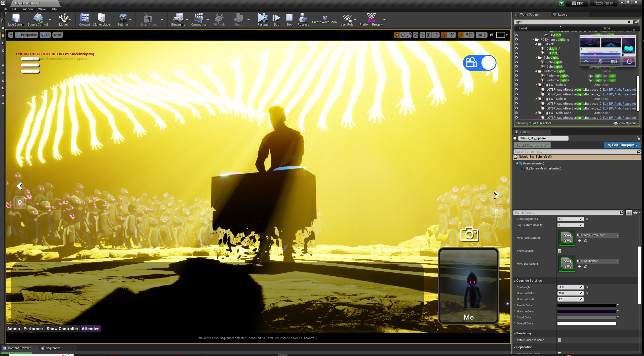
Task: Open the Modes toolbar button
Action: [63, 20]
